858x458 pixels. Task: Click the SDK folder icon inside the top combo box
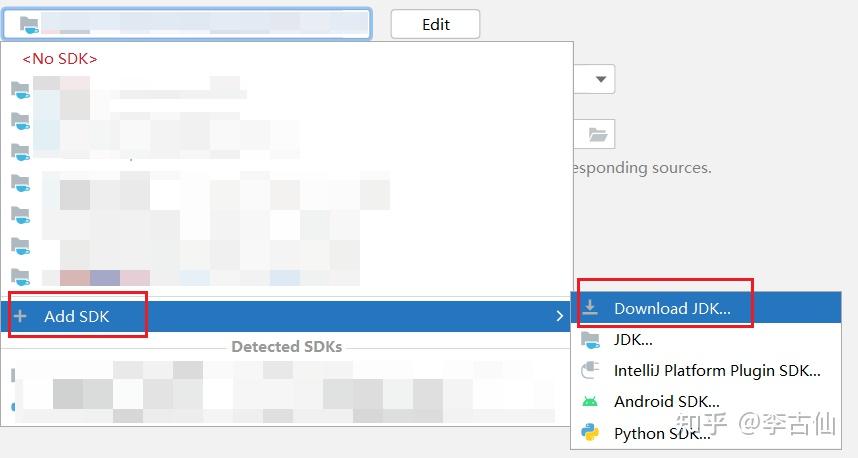click(28, 24)
